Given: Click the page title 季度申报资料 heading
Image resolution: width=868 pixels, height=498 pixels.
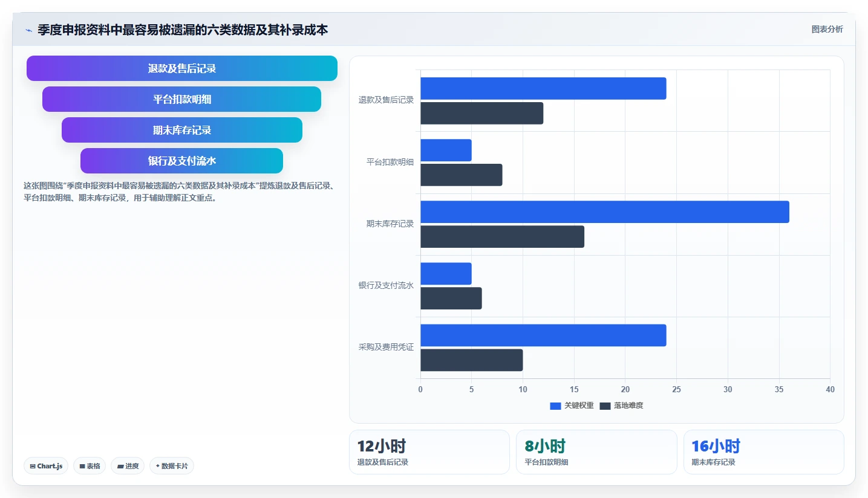Looking at the screenshot, I should tap(183, 30).
